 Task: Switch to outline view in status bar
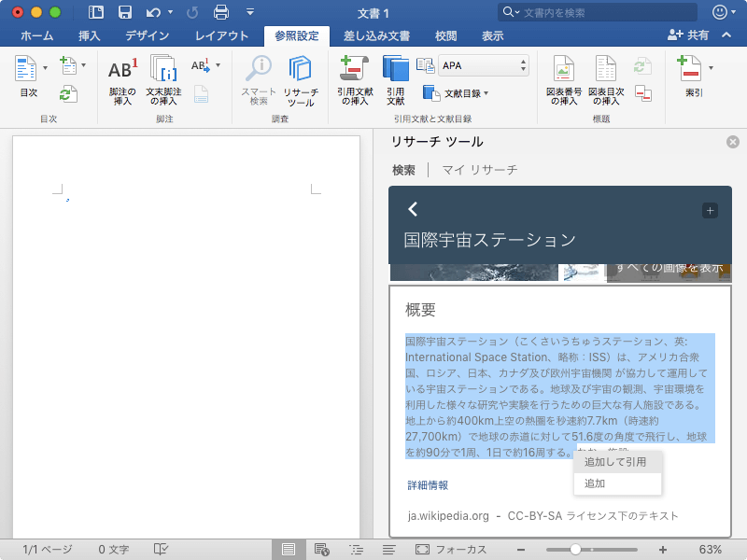(356, 550)
